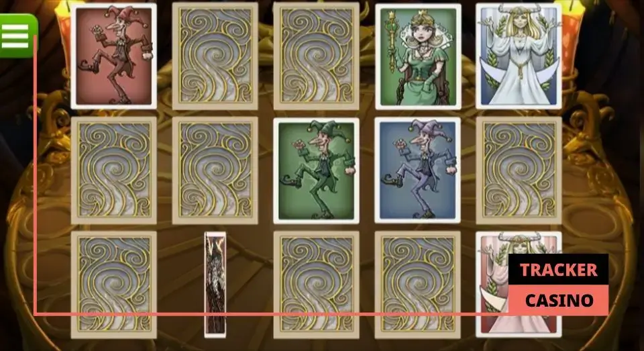Flip the bottom-left face-down card

tap(114, 285)
